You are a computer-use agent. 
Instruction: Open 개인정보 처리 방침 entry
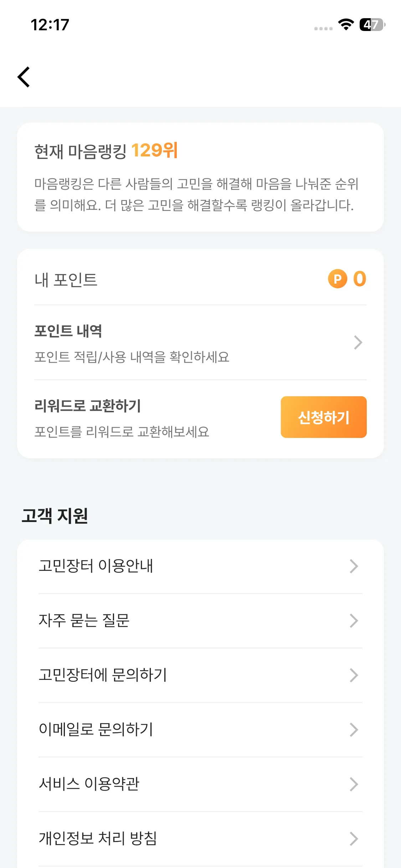coord(98,839)
